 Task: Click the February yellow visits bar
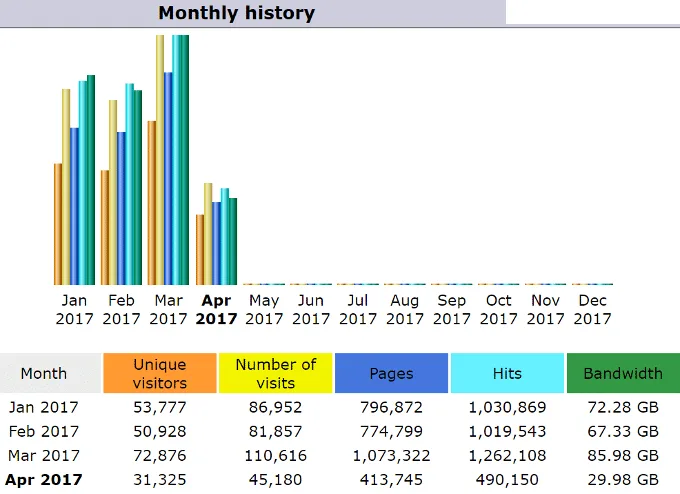113,193
